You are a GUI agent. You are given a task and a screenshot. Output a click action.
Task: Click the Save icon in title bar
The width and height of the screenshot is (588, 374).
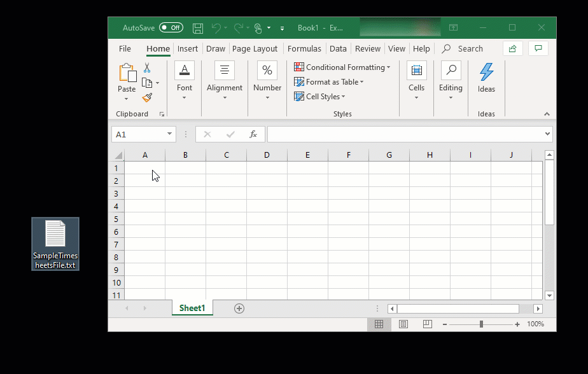click(x=198, y=28)
